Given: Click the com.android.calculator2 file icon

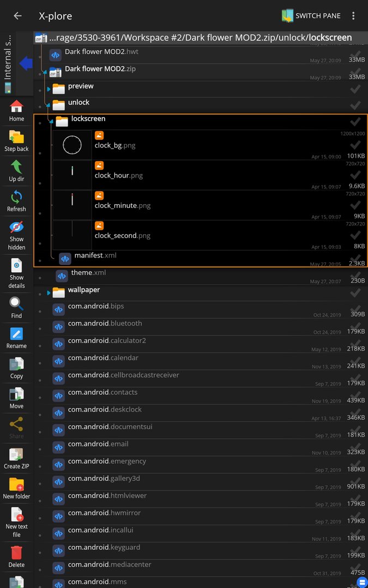Looking at the screenshot, I should pyautogui.click(x=58, y=344).
